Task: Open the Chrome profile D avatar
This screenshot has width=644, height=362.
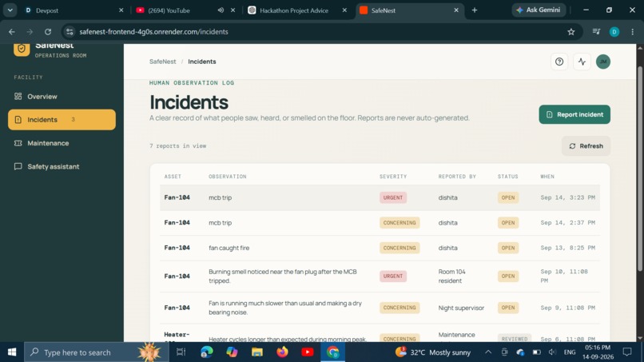Action: (614, 32)
